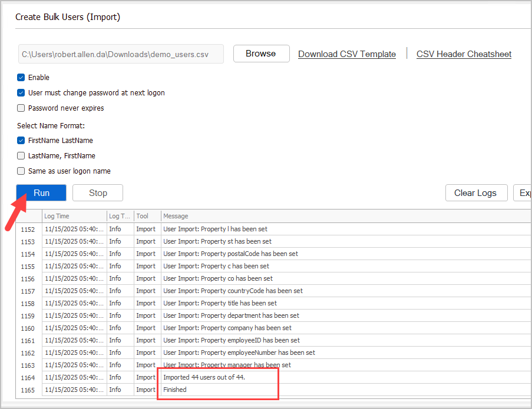The width and height of the screenshot is (532, 409).
Task: Select LastName, FirstName name format
Action: click(21, 156)
